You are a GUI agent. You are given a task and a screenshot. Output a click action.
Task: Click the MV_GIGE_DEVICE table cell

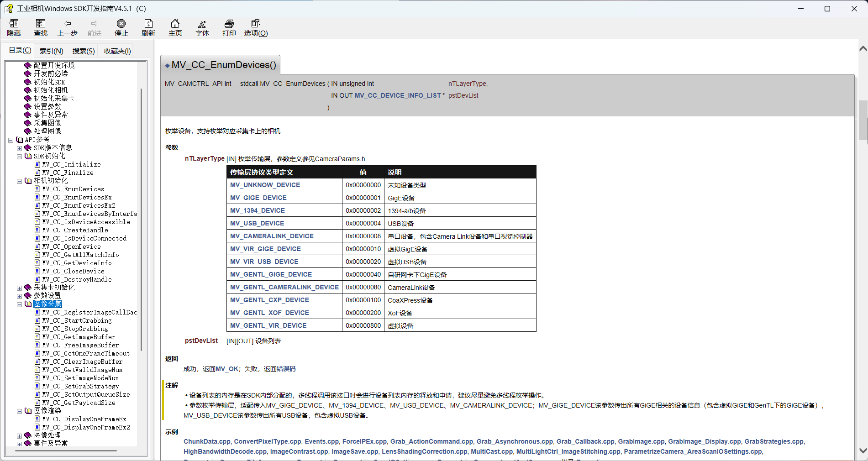pos(284,198)
